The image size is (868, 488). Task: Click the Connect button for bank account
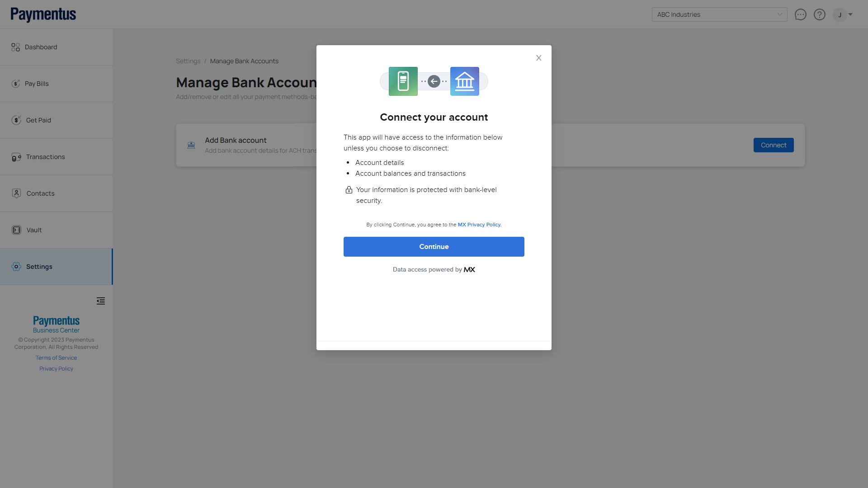point(773,145)
